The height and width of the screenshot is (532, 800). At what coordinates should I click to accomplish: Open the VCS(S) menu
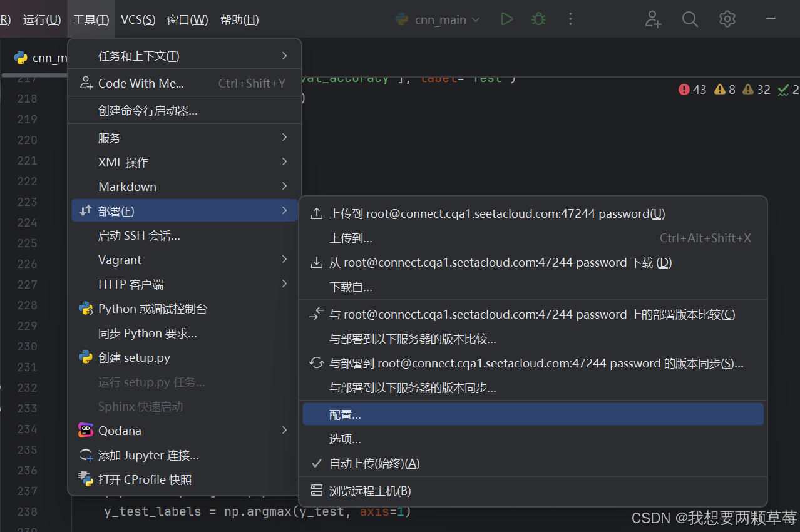138,19
